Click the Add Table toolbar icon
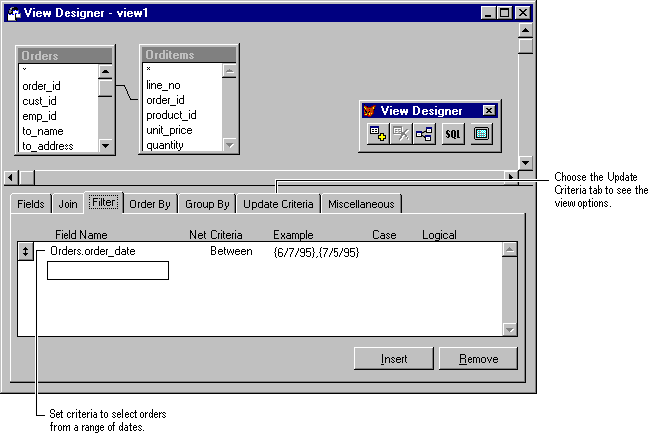This screenshot has width=651, height=435. (x=377, y=135)
